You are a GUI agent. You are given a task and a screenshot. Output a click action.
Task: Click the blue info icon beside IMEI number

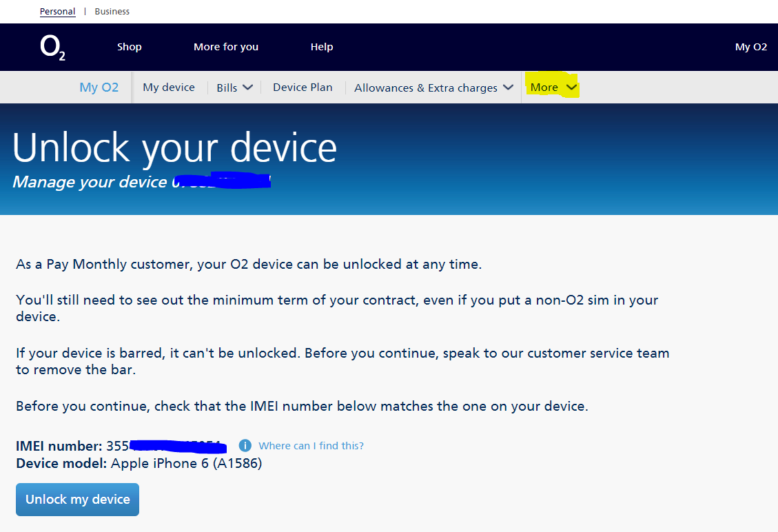245,446
